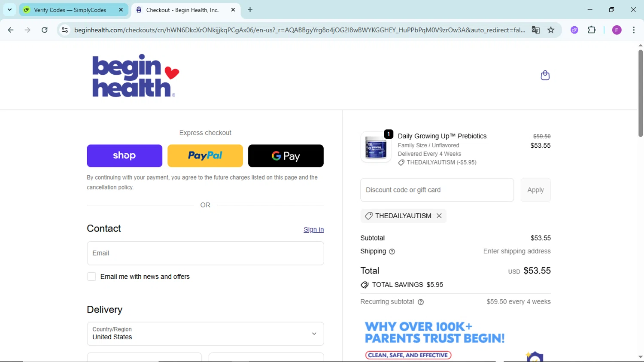This screenshot has height=362, width=644.
Task: Choose PayPal express checkout
Action: [205, 156]
